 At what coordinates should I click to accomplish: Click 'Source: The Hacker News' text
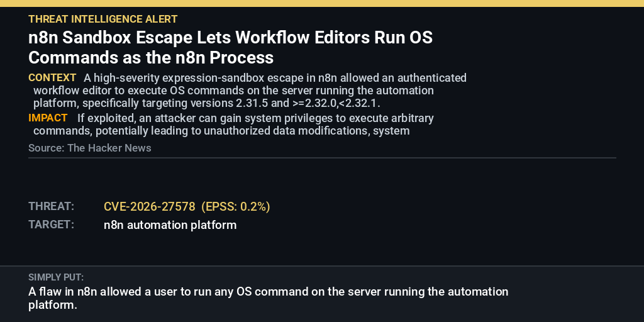(x=89, y=148)
